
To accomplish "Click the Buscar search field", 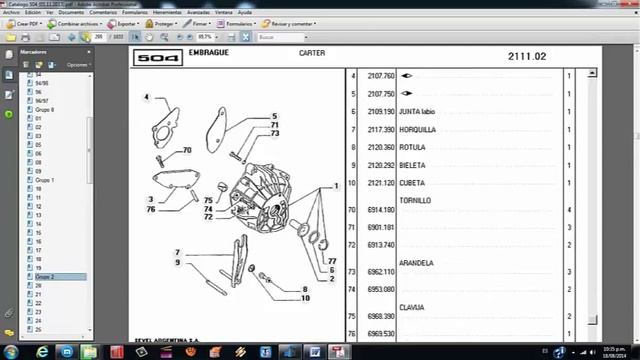I will (x=280, y=37).
